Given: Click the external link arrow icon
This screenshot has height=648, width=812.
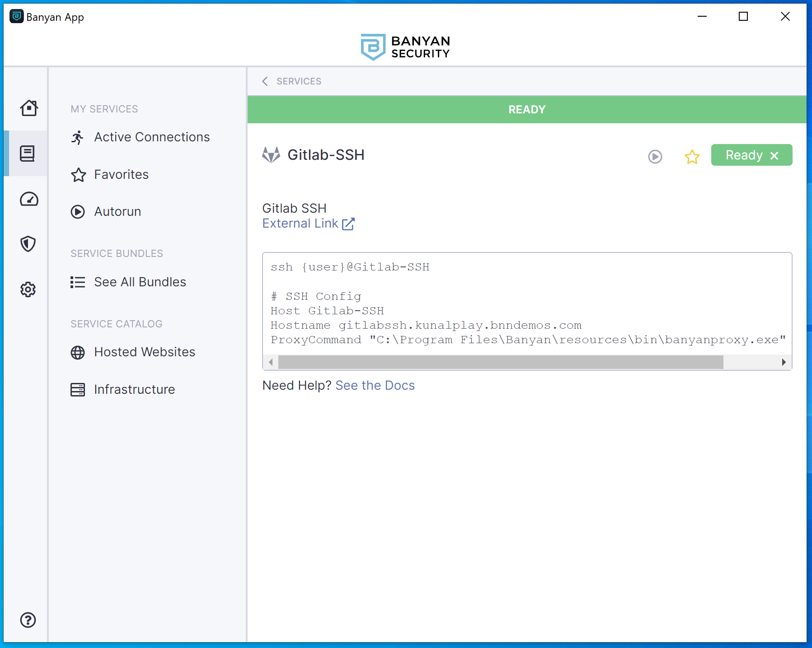Looking at the screenshot, I should click(348, 224).
